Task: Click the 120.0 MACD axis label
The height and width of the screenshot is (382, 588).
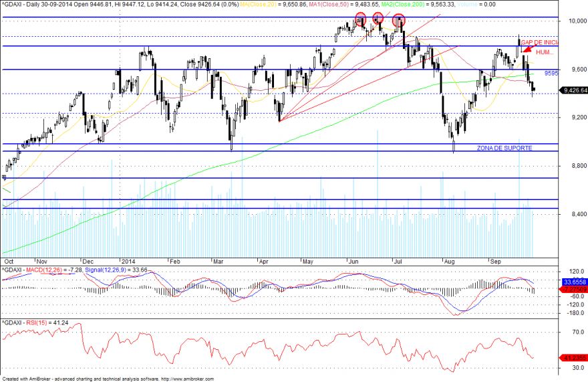Action: click(x=577, y=272)
